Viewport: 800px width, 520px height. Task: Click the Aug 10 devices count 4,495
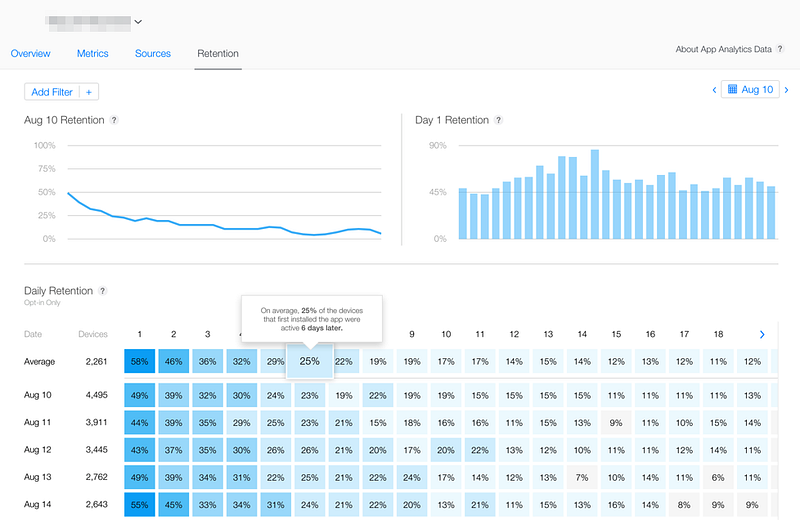tap(96, 395)
